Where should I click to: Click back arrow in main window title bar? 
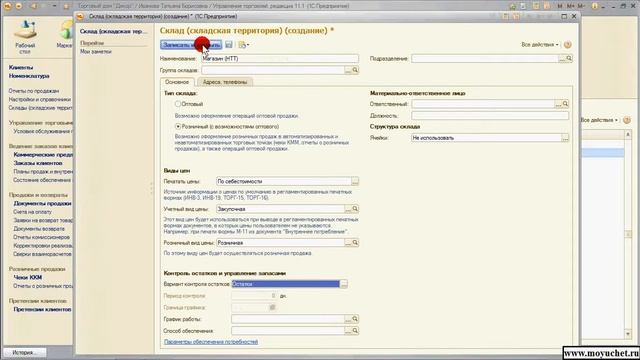[34, 6]
